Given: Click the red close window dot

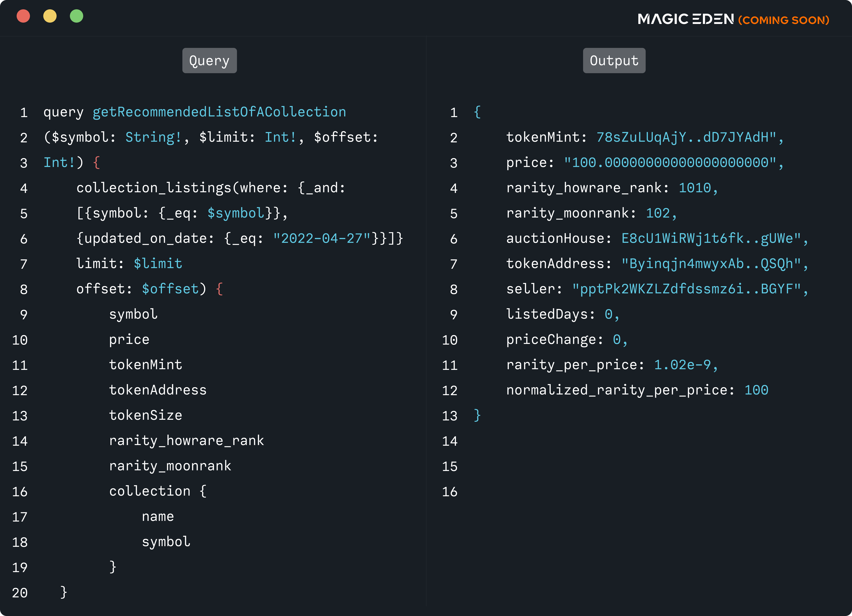Looking at the screenshot, I should (x=23, y=16).
